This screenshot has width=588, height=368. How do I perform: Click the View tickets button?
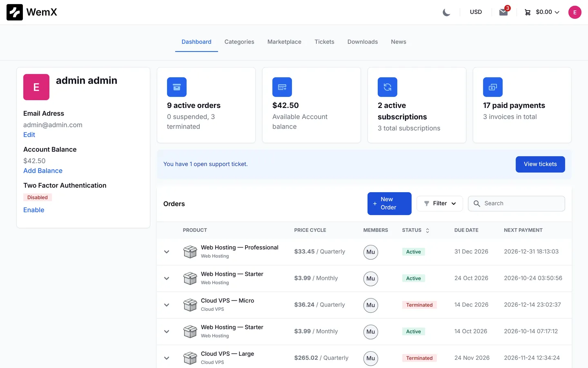click(540, 164)
